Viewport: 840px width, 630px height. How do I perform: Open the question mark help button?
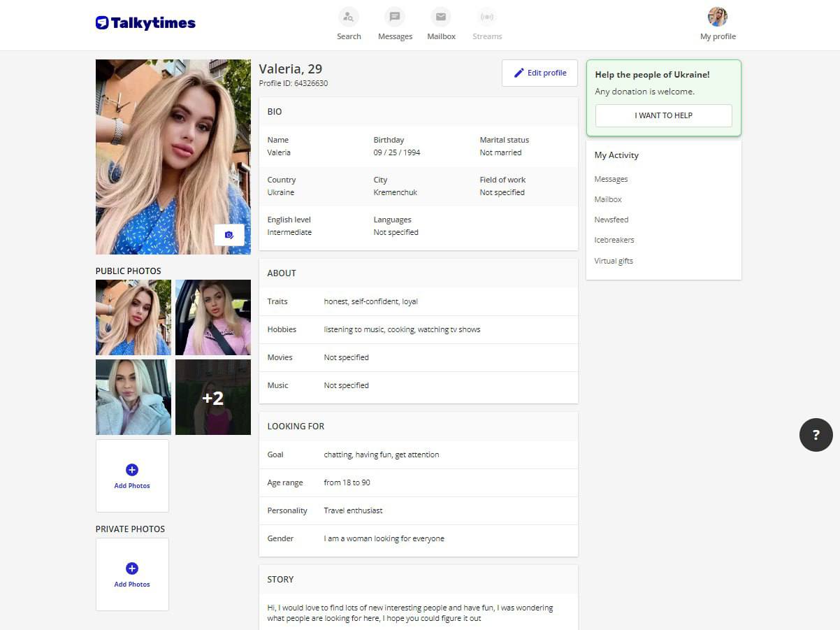816,435
